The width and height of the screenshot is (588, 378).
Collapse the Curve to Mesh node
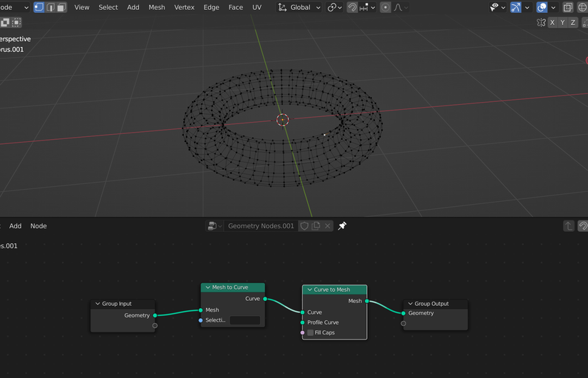click(309, 290)
